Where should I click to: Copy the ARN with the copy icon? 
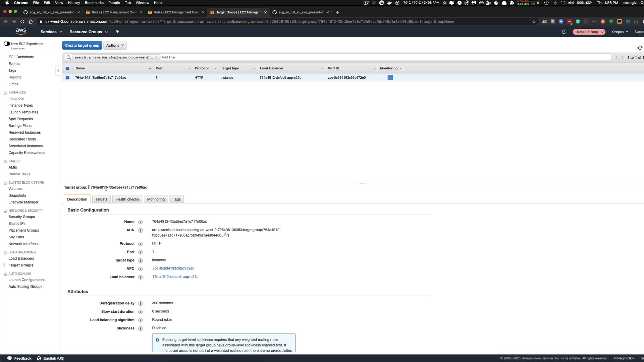(227, 235)
